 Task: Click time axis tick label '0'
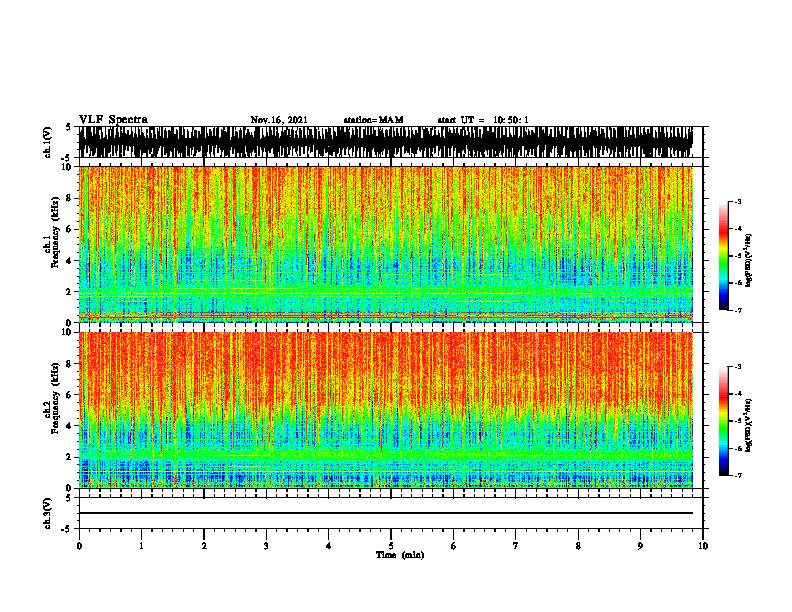[79, 546]
